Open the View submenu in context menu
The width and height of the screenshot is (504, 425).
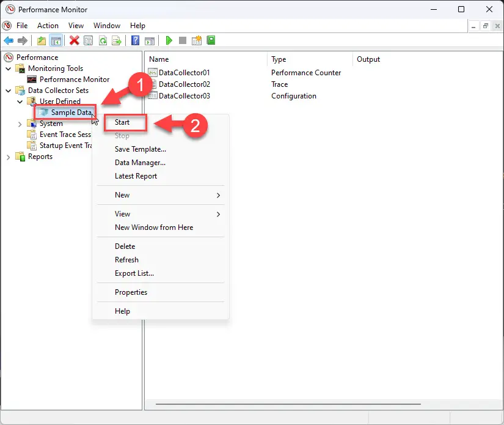161,214
